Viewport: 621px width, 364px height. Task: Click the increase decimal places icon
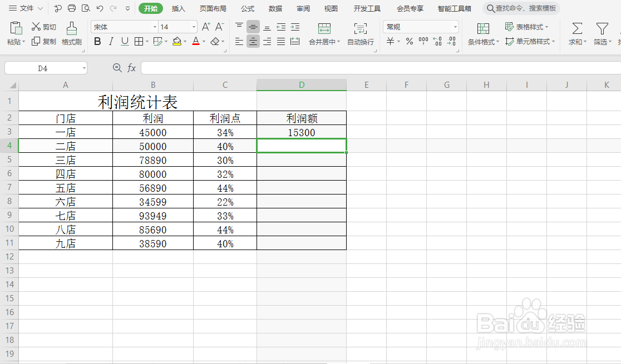click(437, 41)
